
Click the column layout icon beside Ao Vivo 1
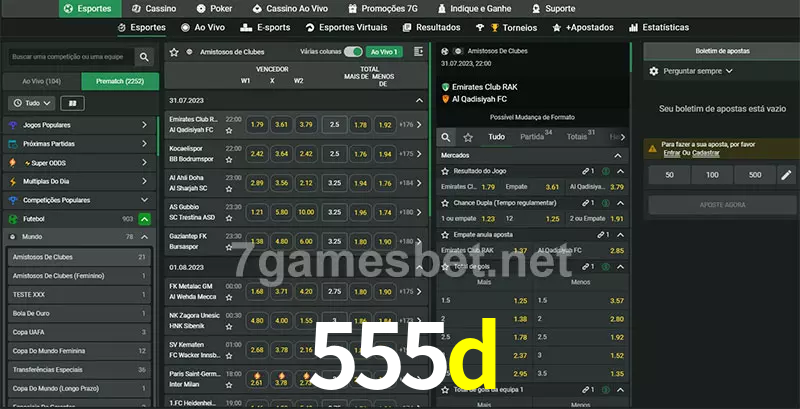(417, 51)
